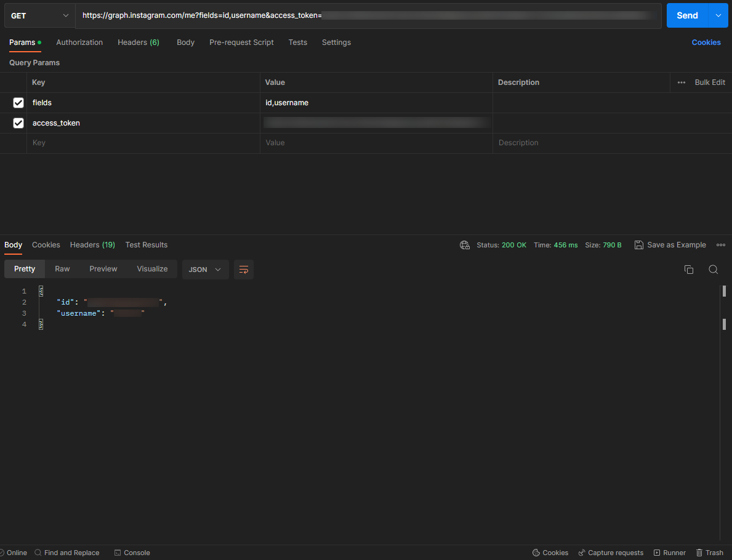Open Console from status bar
This screenshot has height=560, width=732.
click(x=132, y=553)
